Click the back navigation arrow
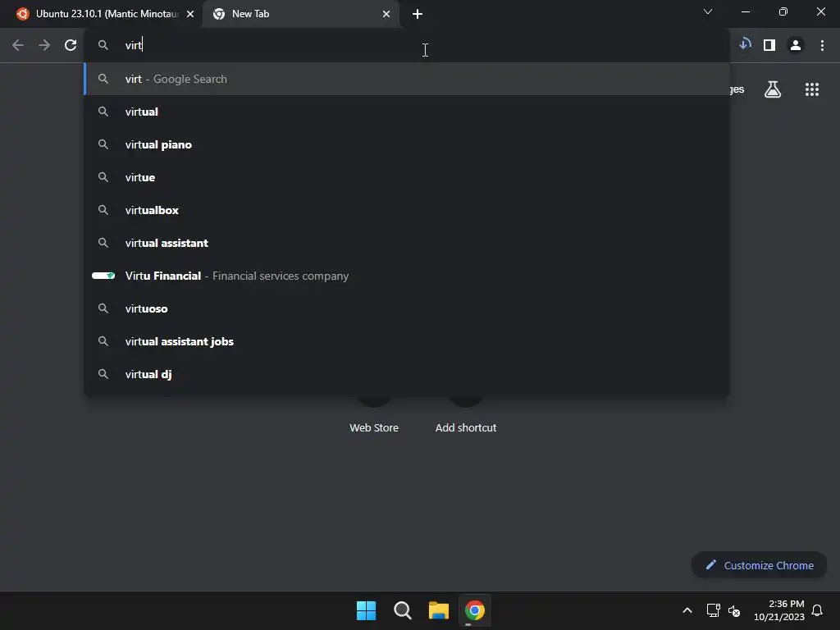Viewport: 840px width, 630px height. [18, 45]
